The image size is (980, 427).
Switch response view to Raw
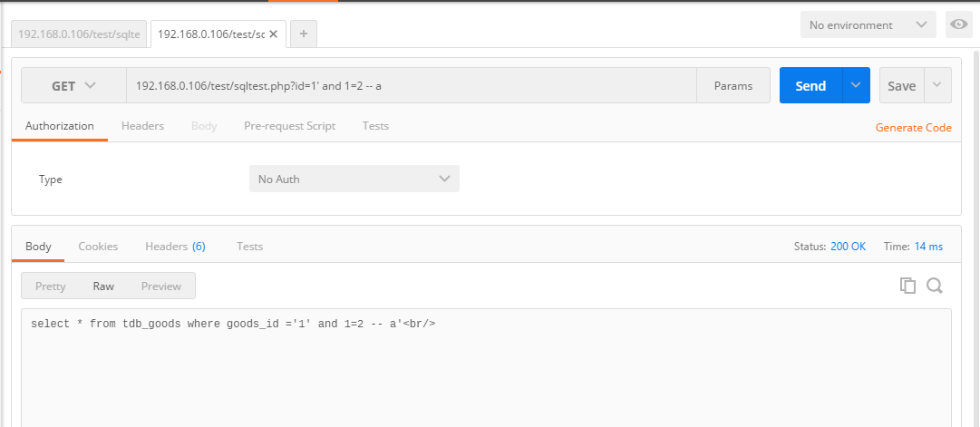103,286
